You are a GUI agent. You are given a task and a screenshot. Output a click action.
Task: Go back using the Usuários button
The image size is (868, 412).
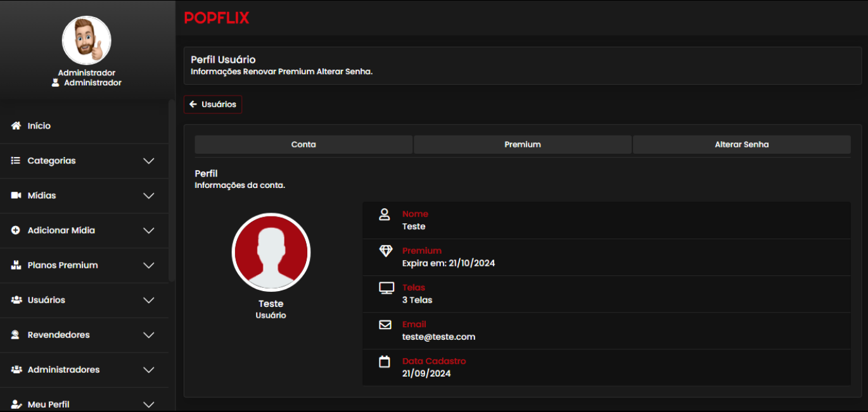click(x=213, y=104)
